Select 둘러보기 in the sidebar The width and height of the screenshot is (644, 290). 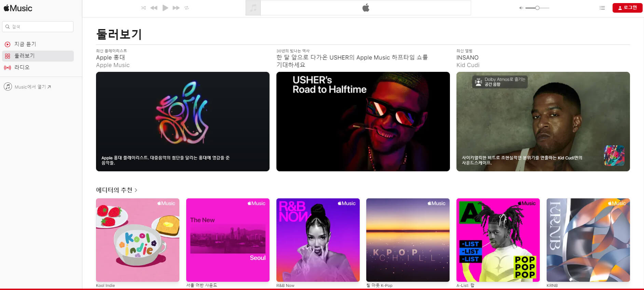[38, 56]
